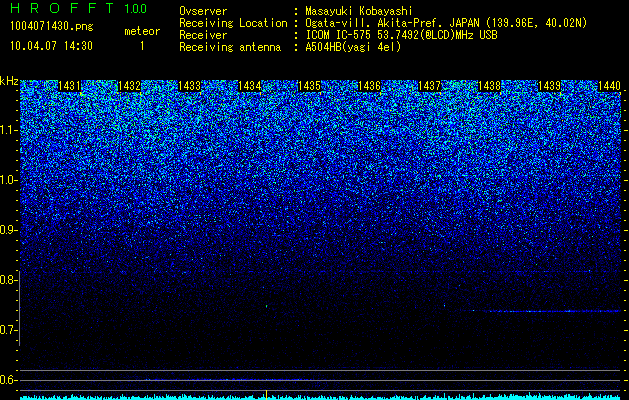The width and height of the screenshot is (629, 400).
Task: Click the cyan signal level strip
Action: (x=320, y=397)
